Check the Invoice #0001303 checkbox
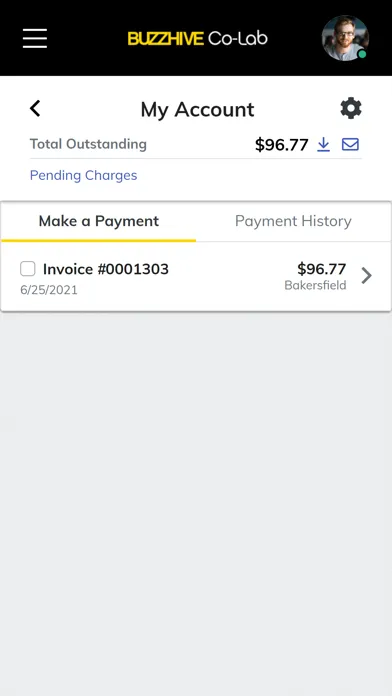Viewport: 392px width, 696px height. [28, 269]
